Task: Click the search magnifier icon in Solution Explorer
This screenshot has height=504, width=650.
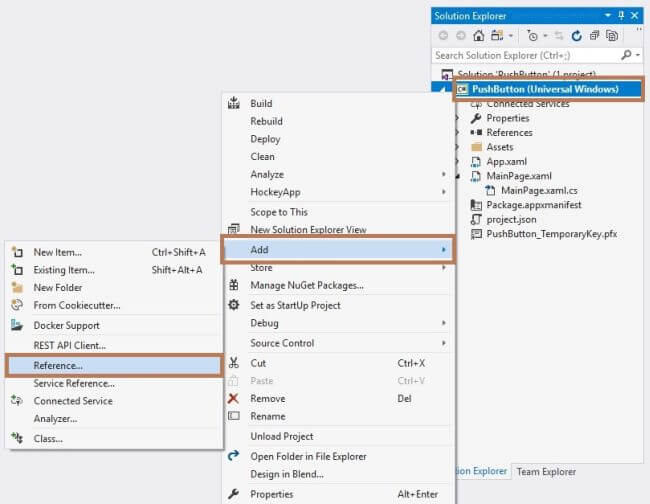Action: (x=626, y=55)
